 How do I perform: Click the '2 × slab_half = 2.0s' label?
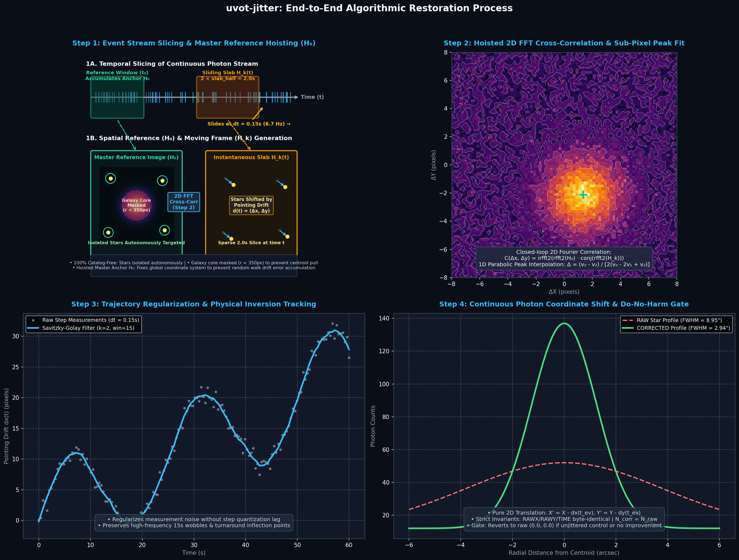coord(228,78)
